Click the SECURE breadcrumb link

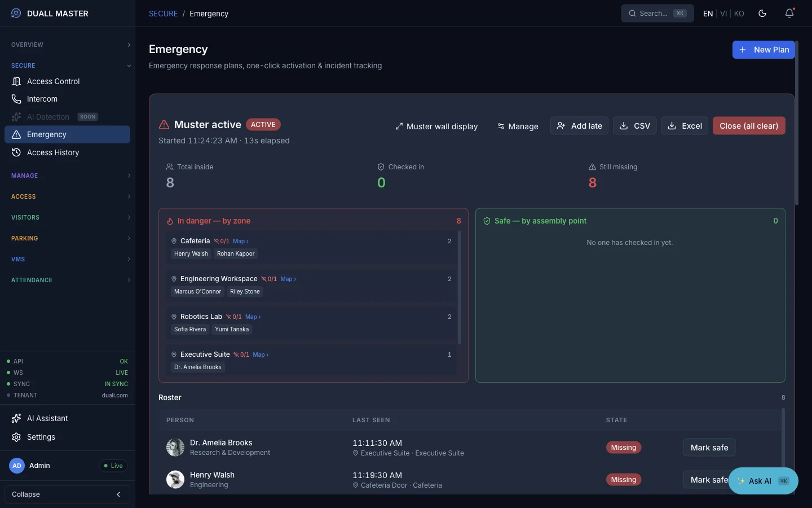[163, 14]
